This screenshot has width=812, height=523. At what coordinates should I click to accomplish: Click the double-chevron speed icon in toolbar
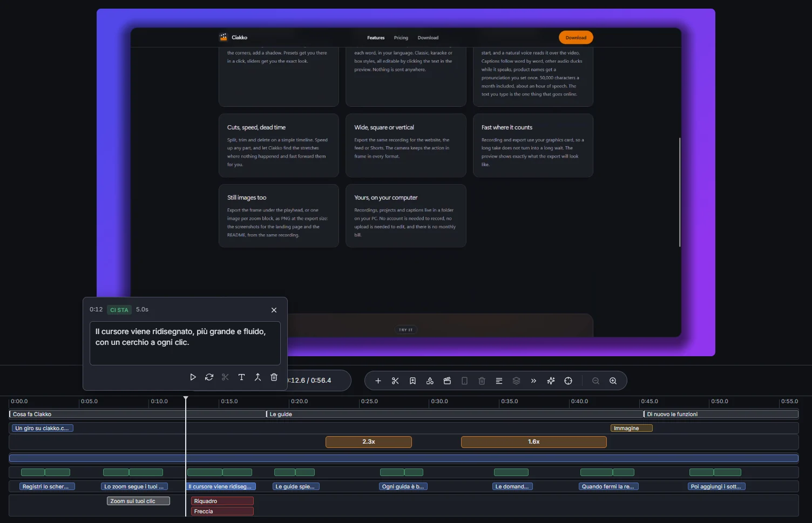[x=533, y=381]
